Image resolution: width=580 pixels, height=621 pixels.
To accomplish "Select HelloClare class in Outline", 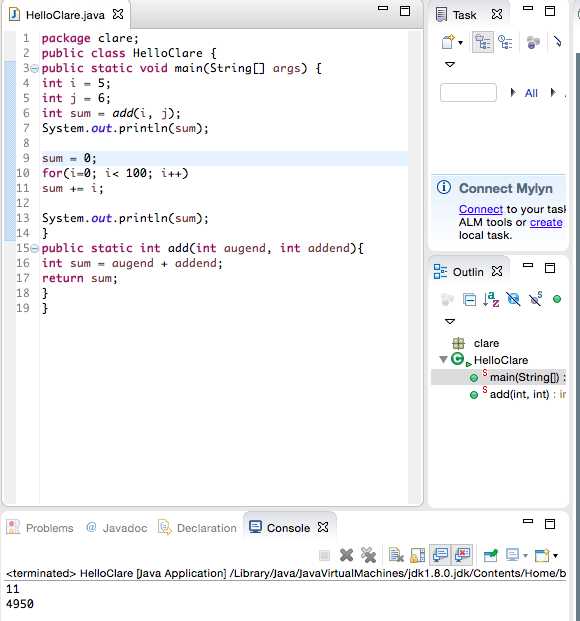I will pyautogui.click(x=501, y=360).
